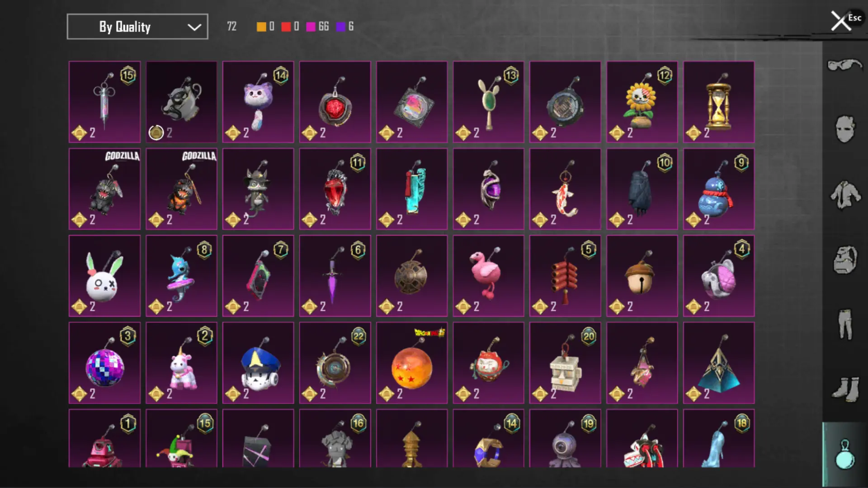Image resolution: width=868 pixels, height=488 pixels.
Task: Select the Dragon Ball ornament
Action: click(x=412, y=363)
